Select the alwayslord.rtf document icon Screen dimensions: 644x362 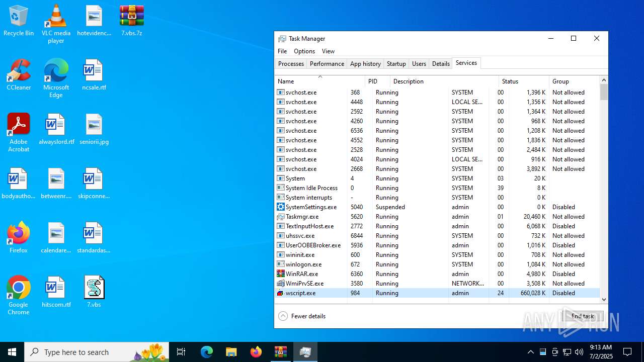[x=56, y=130]
